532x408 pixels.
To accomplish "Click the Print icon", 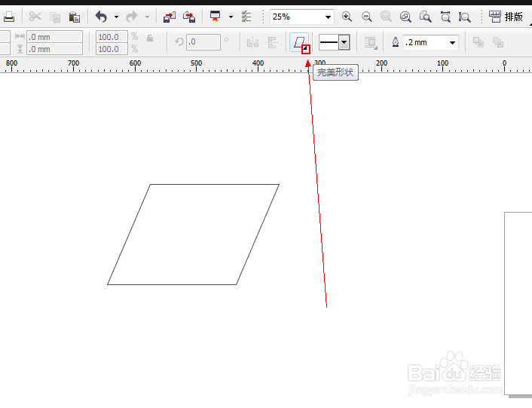I will [x=9, y=17].
